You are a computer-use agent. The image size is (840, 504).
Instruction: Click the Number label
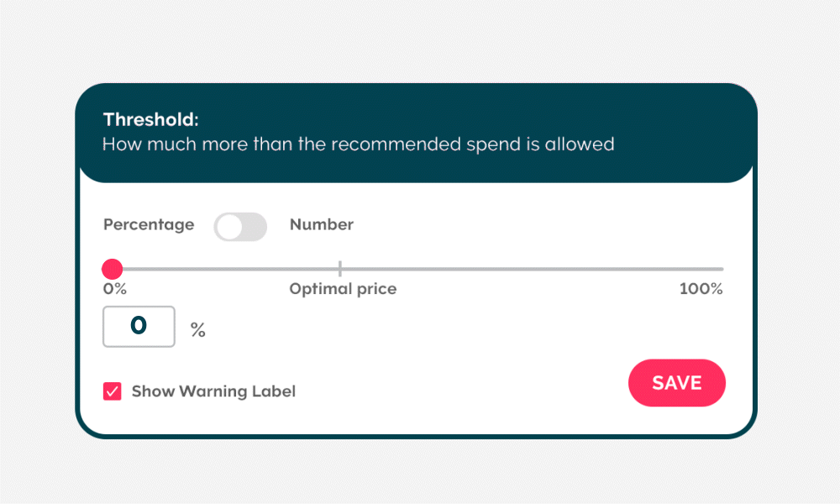pos(322,225)
